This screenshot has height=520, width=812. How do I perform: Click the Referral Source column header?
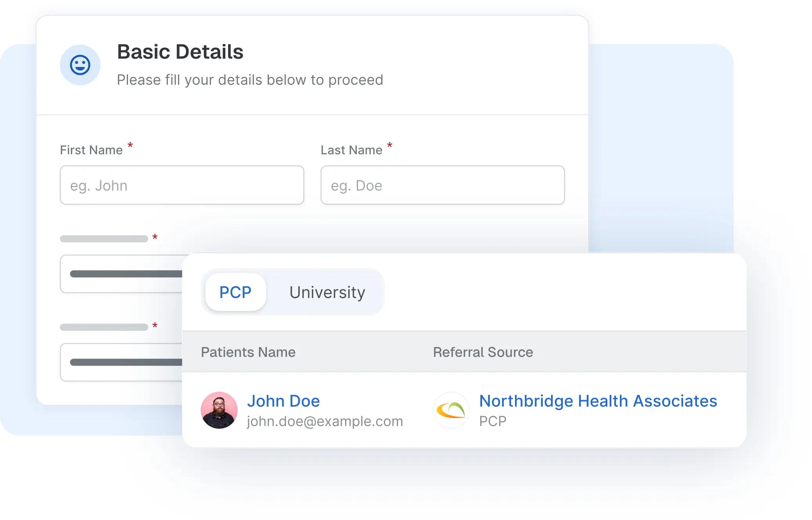(x=483, y=352)
